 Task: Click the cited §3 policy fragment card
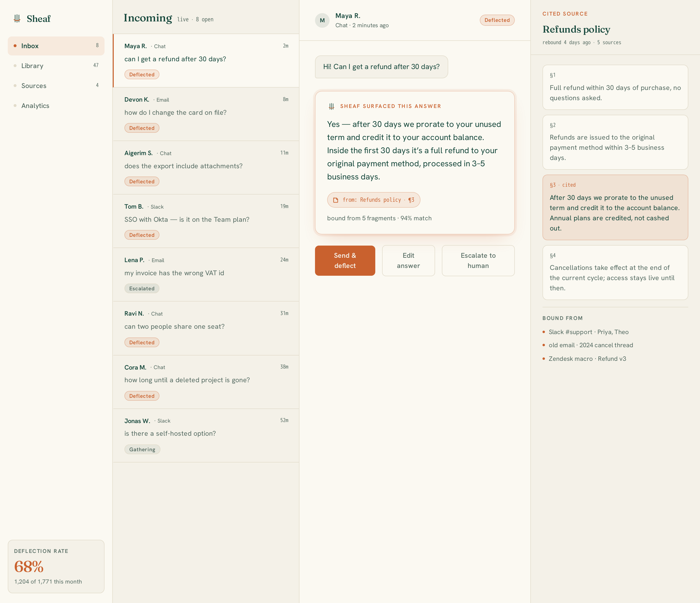[x=615, y=208]
